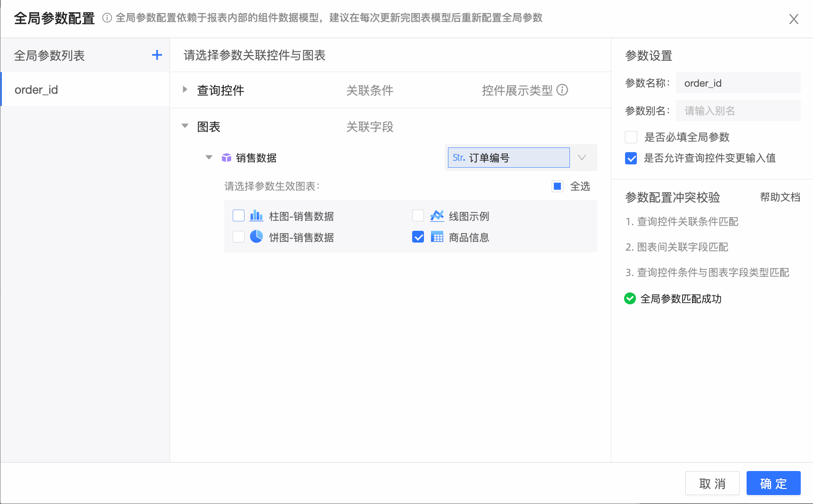The width and height of the screenshot is (813, 504).
Task: Check the 线图示例 checkbox
Action: click(418, 216)
